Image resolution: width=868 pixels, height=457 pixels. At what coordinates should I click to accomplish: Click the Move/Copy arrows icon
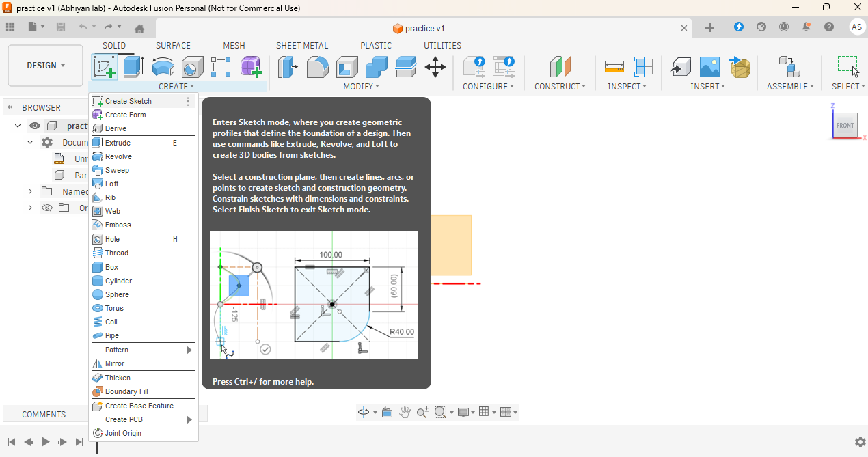click(435, 67)
